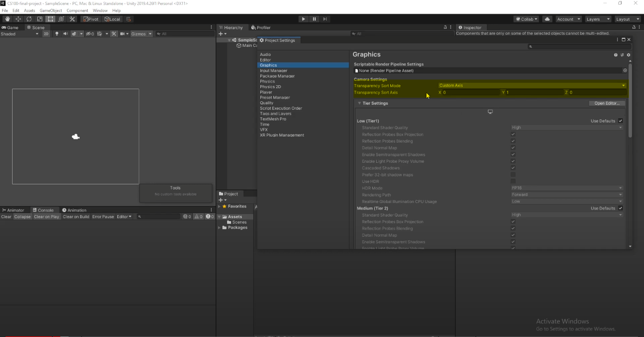The height and width of the screenshot is (337, 644).
Task: Toggle the Component Editor Tools panel icon
Action: pyautogui.click(x=114, y=34)
